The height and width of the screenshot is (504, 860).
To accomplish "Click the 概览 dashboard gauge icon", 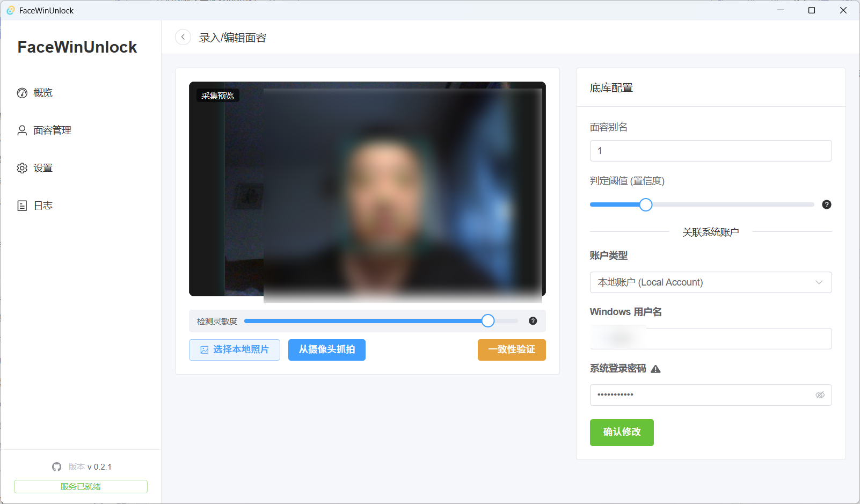I will coord(22,93).
